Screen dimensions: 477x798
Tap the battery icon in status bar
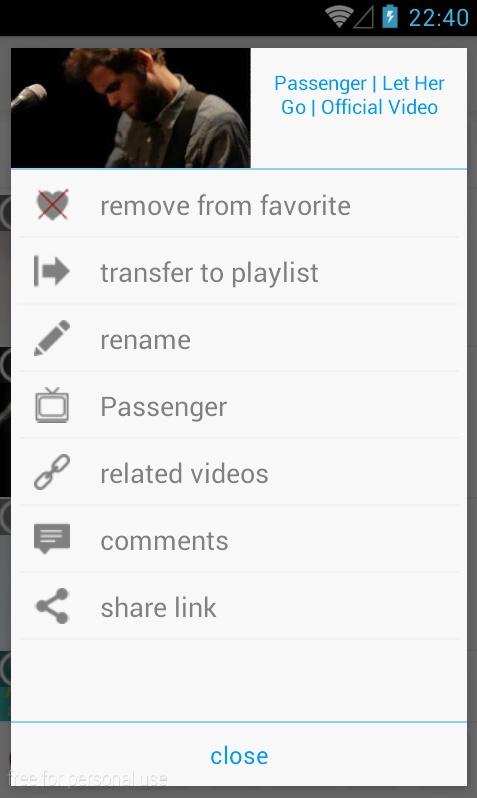click(390, 16)
